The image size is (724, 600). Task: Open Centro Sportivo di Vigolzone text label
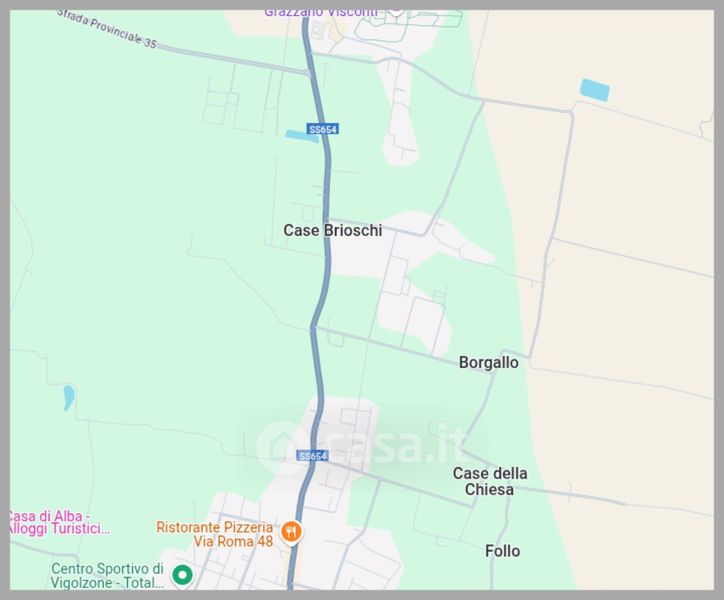pos(108,576)
